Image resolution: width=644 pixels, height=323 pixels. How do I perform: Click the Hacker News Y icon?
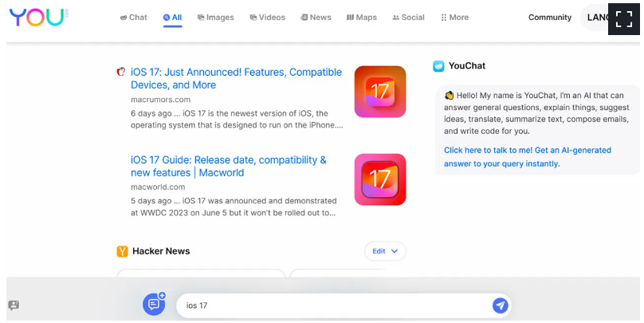pyautogui.click(x=122, y=251)
